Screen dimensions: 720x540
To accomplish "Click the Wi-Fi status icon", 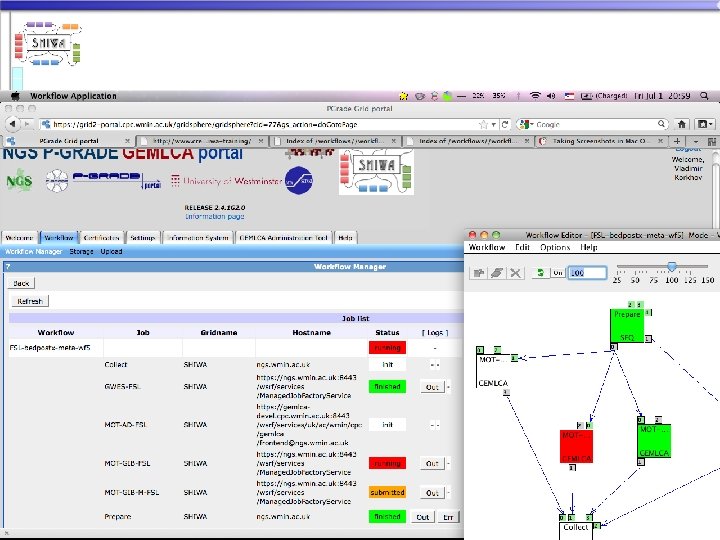I will 535,96.
